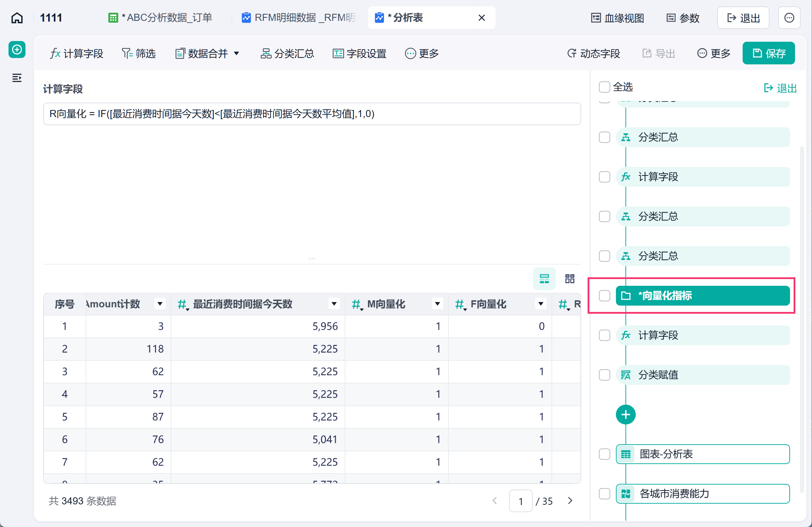Check the box next to 图表-分析表
Screen dimensions: 812x527
tap(604, 454)
